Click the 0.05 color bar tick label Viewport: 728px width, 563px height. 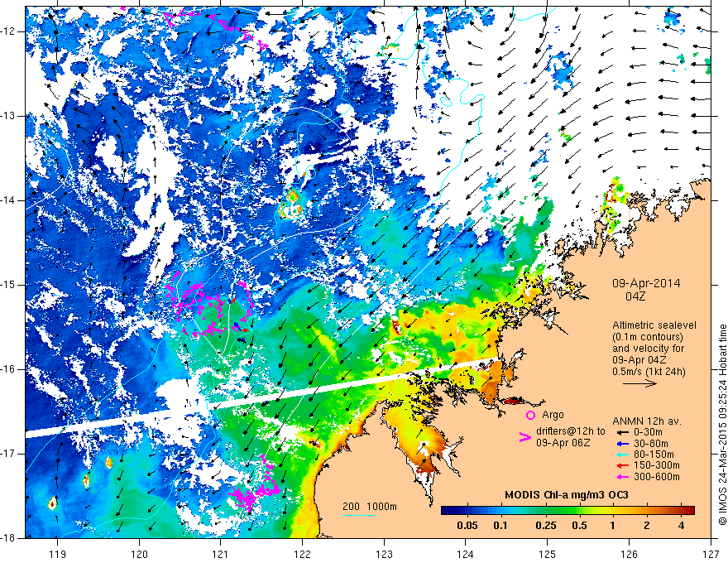[467, 526]
